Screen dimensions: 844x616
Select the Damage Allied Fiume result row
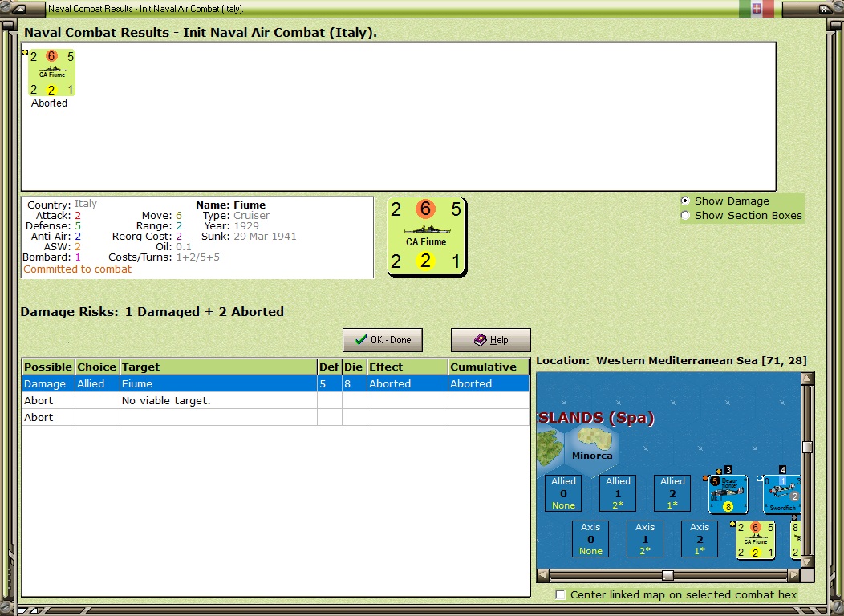(x=276, y=383)
